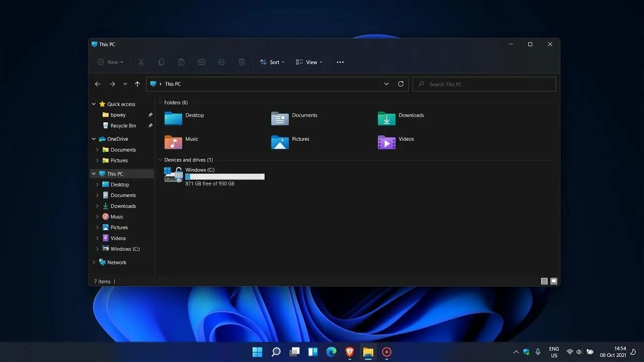This screenshot has width=644, height=362.
Task: Launch Microsoft Edge from taskbar
Action: click(331, 352)
